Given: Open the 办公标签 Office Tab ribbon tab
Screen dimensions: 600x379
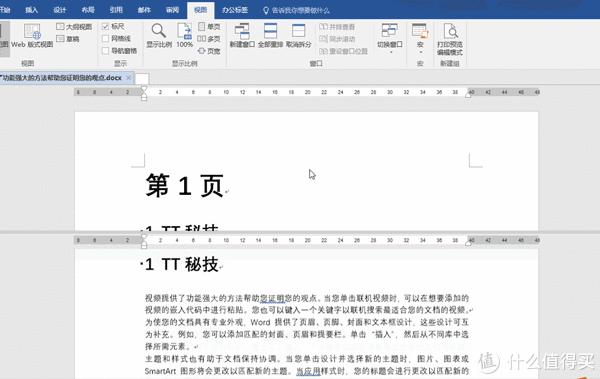Looking at the screenshot, I should click(x=235, y=10).
